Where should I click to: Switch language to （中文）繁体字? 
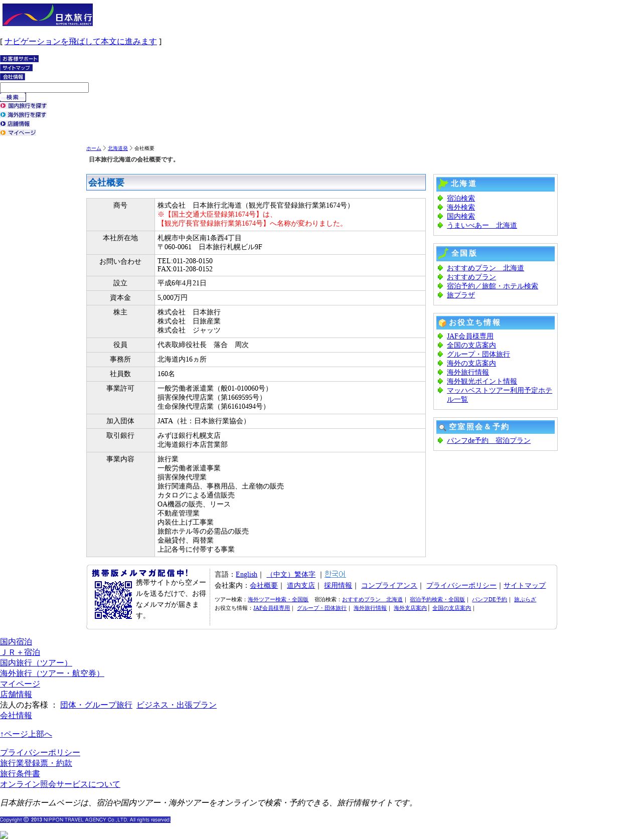click(291, 574)
